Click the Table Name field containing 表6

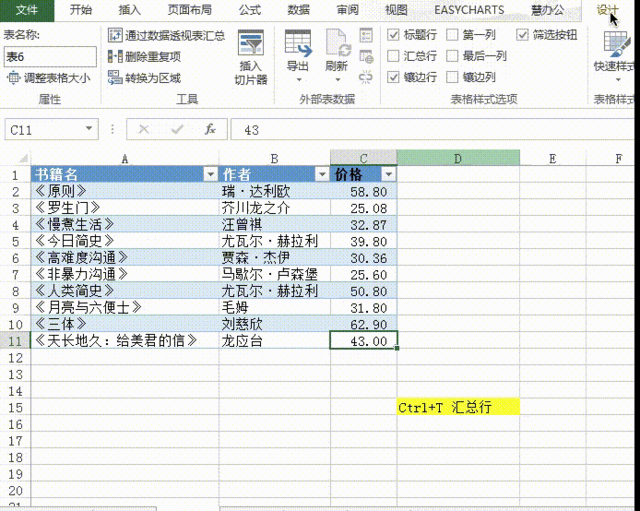pos(50,56)
